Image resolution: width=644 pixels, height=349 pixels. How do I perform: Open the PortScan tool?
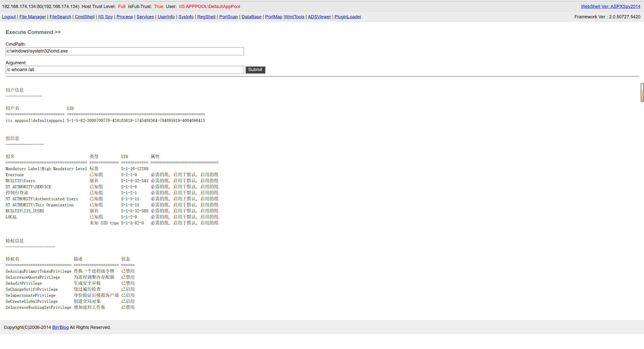click(x=228, y=17)
